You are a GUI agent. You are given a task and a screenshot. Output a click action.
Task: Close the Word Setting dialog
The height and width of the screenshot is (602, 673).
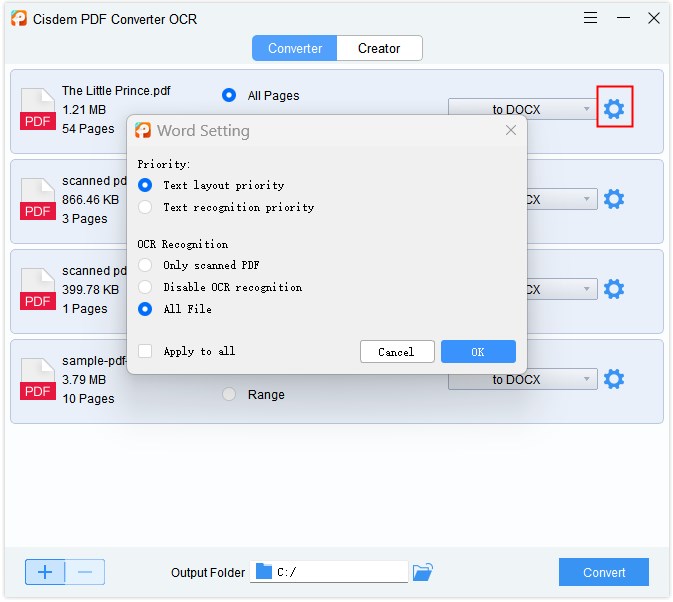(511, 130)
